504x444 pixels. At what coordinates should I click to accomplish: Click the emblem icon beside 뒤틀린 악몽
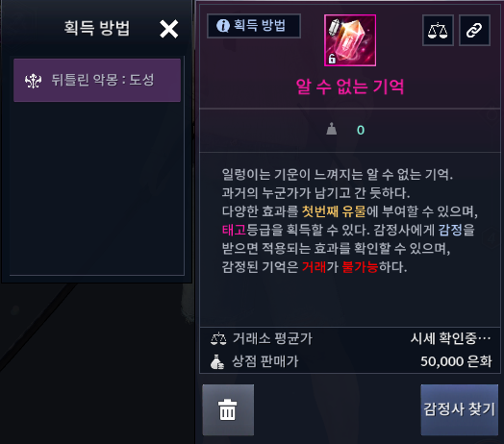(33, 81)
